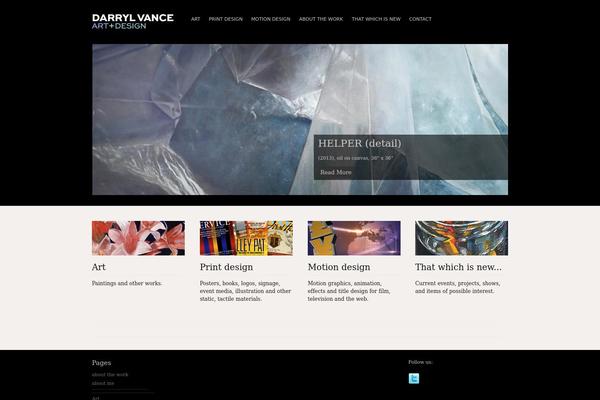Click the That which is new... heading
600x400 pixels.
pos(458,267)
